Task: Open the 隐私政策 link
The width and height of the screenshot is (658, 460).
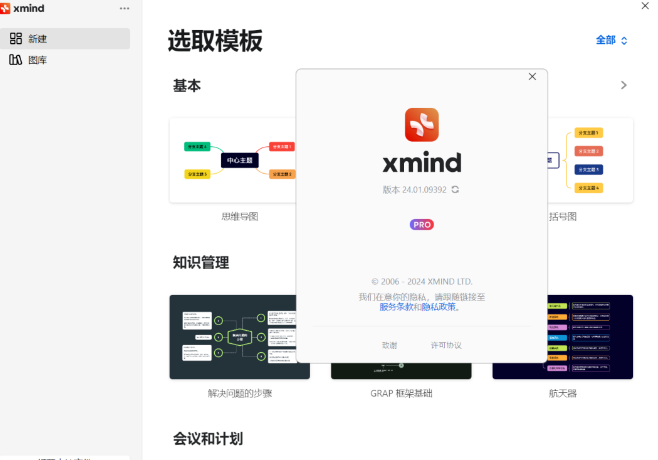Action: [x=439, y=307]
